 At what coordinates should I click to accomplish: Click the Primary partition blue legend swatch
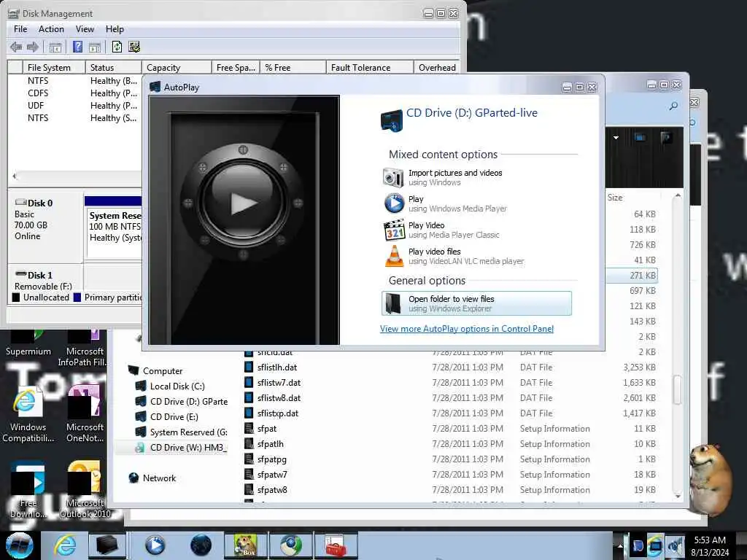coord(77,297)
